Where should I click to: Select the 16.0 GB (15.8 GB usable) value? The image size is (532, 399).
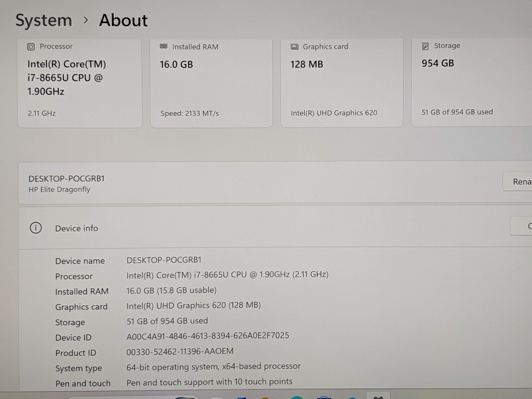(x=172, y=291)
